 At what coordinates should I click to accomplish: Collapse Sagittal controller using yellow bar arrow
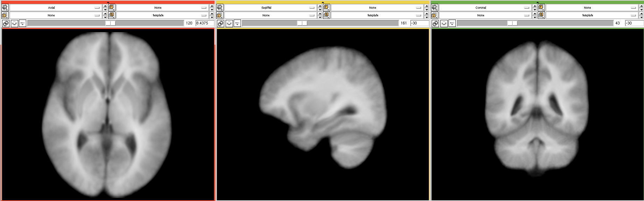point(323,2)
